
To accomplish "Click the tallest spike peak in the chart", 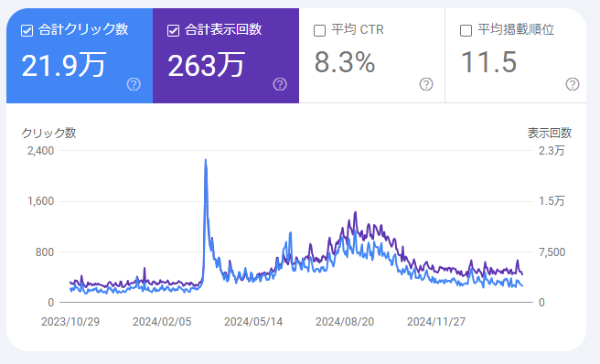I will pyautogui.click(x=206, y=160).
